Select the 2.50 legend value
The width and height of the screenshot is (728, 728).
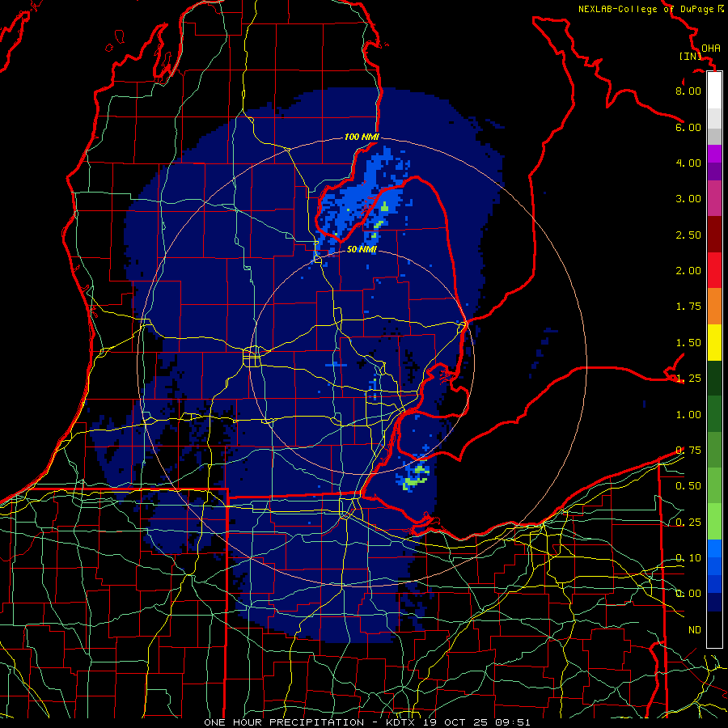click(x=688, y=235)
